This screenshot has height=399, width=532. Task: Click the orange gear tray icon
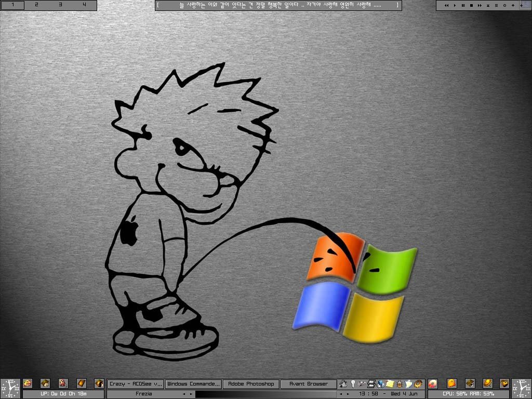coord(418,384)
